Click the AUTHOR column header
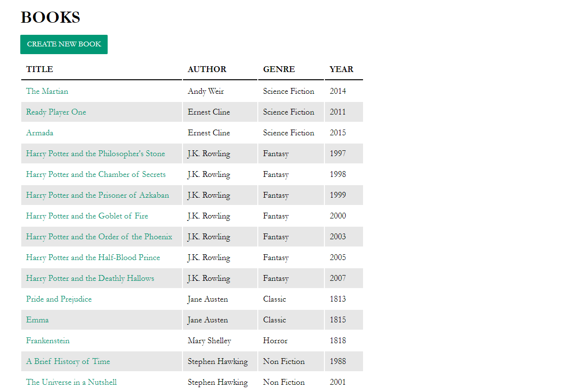Screen dimensions: 588x392 pyautogui.click(x=207, y=69)
